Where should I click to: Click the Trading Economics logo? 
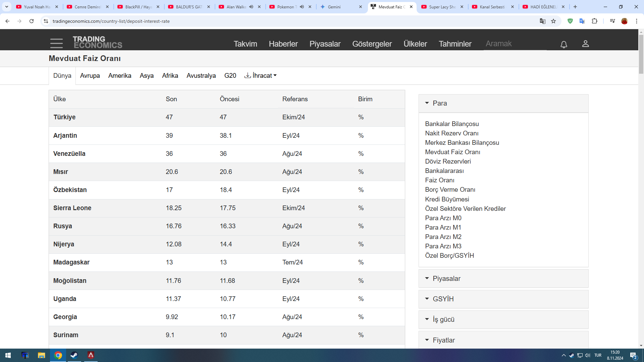coord(97,42)
